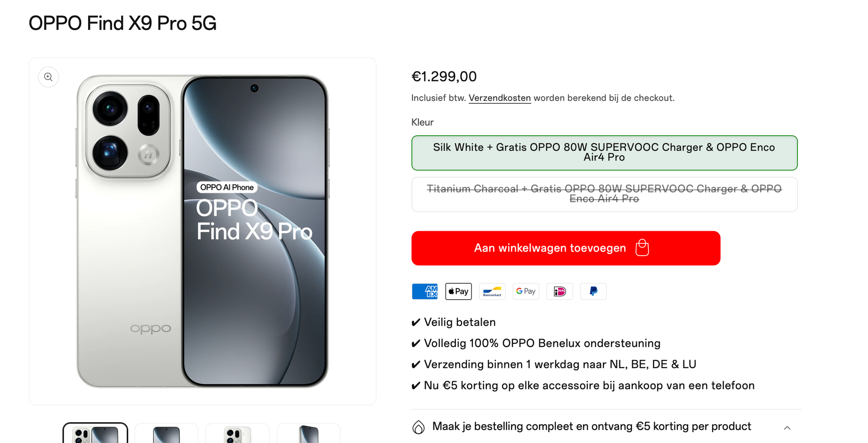Click the zoom magnifier icon on product image

(x=48, y=77)
